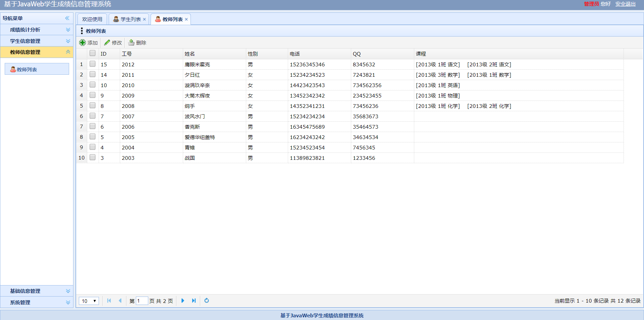Check the row for teacher 爱德华纽盖特
Viewport: 644px width, 320px height.
[93, 136]
